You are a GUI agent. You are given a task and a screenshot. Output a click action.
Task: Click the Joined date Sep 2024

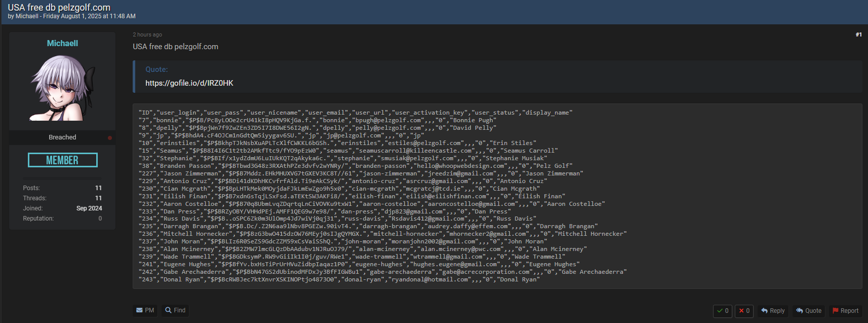89,208
